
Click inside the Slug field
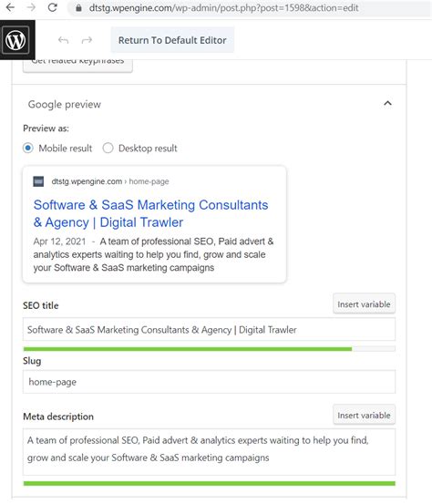(x=209, y=382)
